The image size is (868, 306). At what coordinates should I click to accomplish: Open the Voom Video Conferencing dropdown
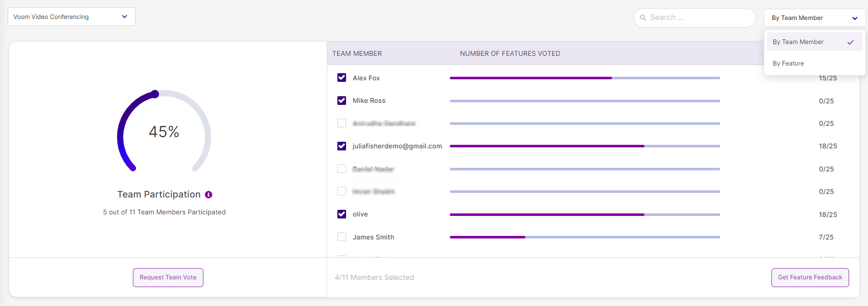(x=71, y=17)
